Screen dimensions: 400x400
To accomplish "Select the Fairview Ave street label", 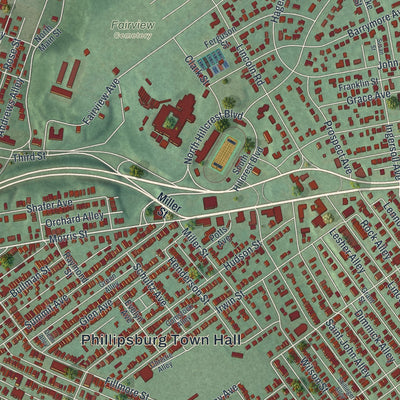I will click(101, 101).
